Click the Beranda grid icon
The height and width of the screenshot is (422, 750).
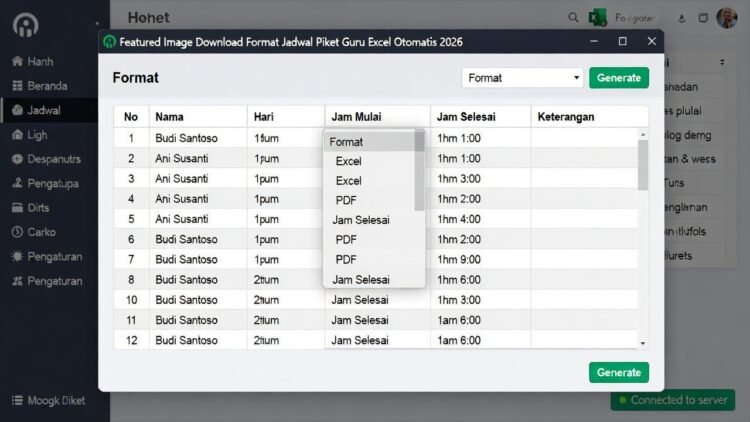pos(18,86)
